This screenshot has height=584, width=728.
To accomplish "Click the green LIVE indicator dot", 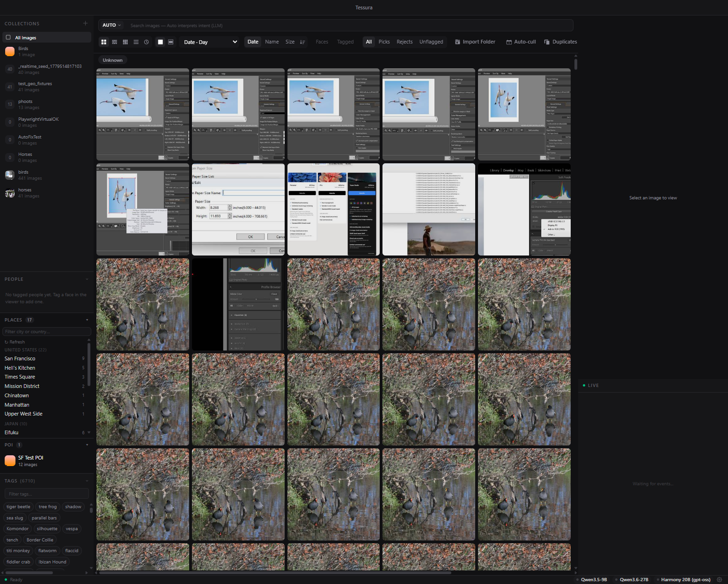I will [x=584, y=386].
